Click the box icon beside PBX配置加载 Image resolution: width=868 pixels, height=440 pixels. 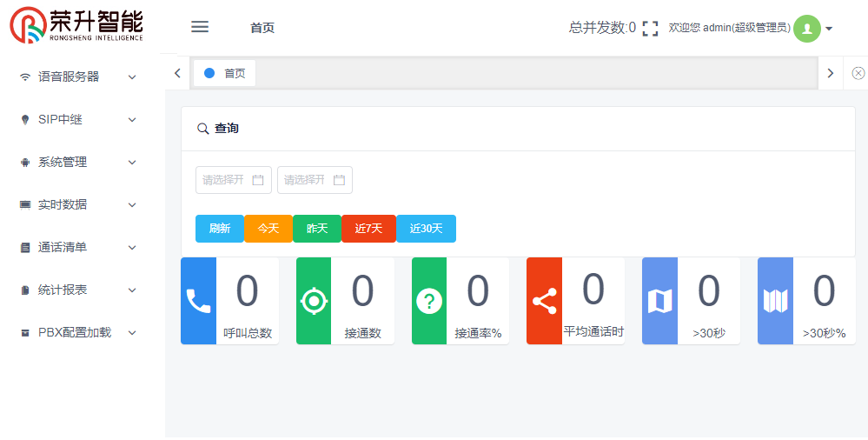tap(25, 333)
